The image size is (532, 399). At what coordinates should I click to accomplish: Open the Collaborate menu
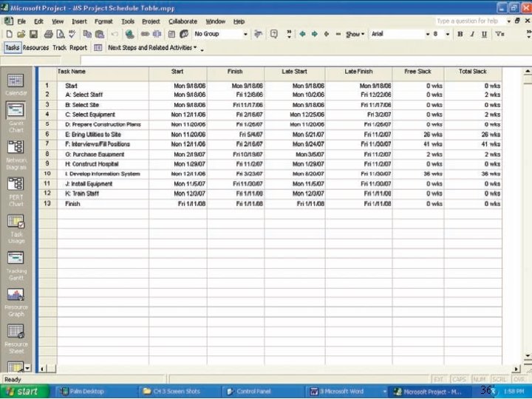pos(183,21)
